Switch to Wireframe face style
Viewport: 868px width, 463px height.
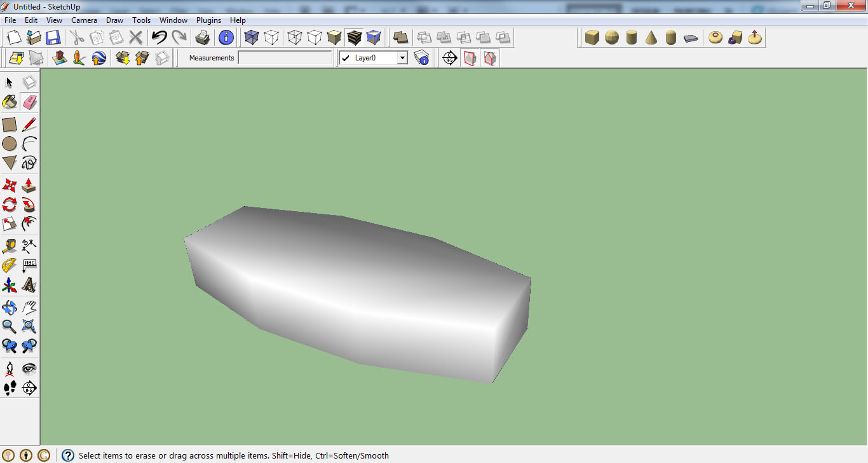click(295, 38)
